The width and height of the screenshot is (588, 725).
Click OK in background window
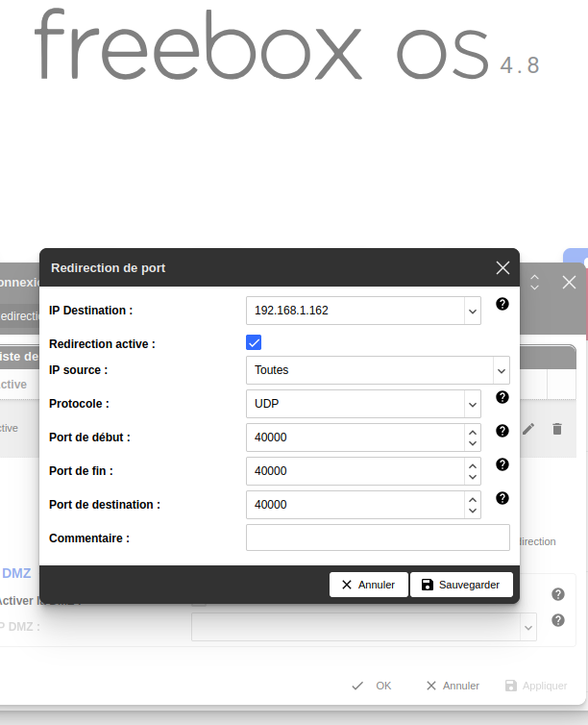tap(372, 686)
